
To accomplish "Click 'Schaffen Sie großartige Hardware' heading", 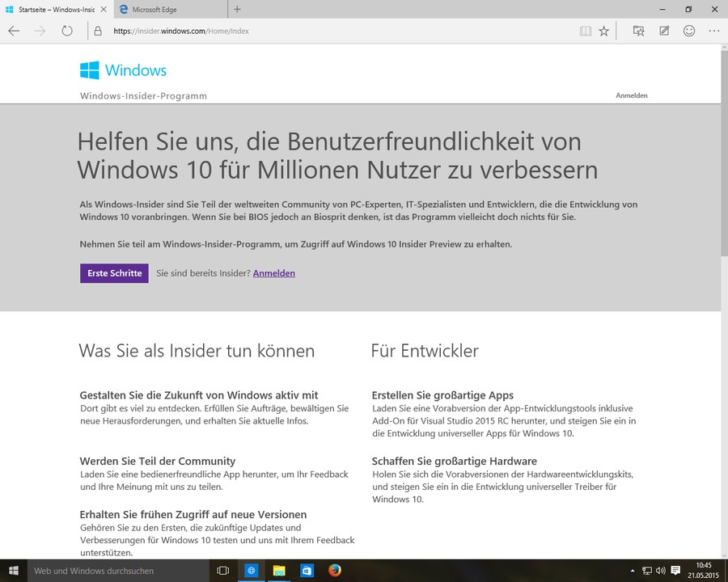I will pyautogui.click(x=454, y=462).
